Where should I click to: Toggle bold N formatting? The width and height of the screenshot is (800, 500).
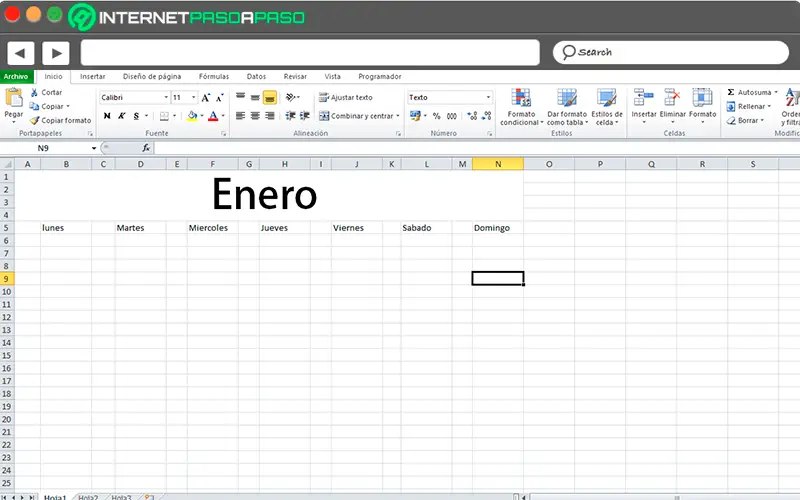point(107,116)
